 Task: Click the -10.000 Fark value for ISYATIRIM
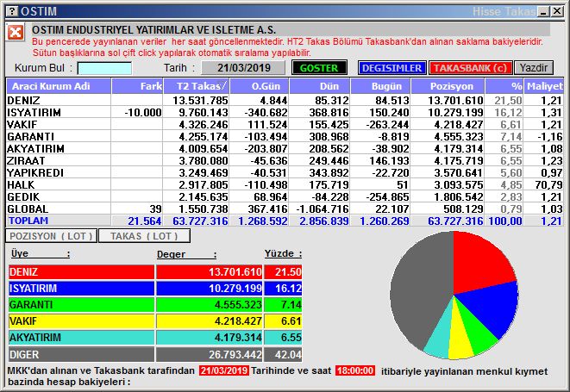click(x=143, y=113)
